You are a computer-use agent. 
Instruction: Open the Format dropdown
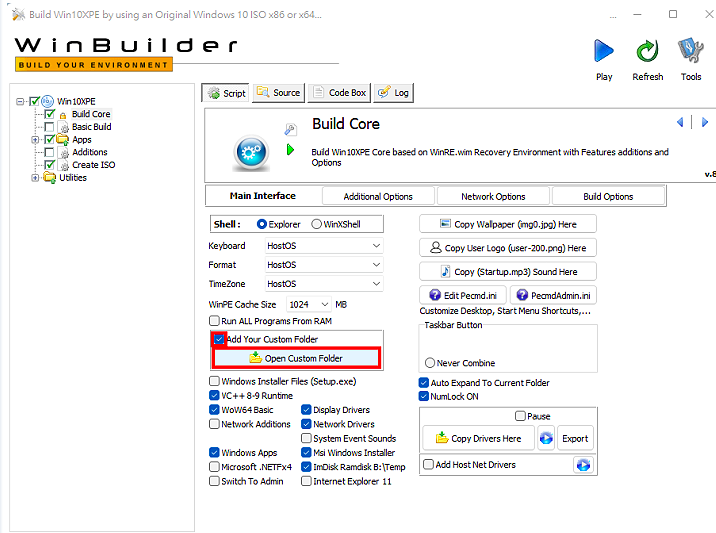(324, 265)
